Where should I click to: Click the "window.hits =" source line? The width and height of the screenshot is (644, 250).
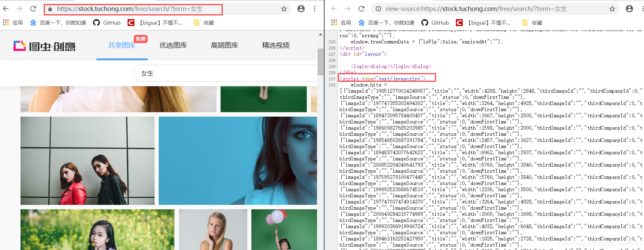[x=369, y=85]
